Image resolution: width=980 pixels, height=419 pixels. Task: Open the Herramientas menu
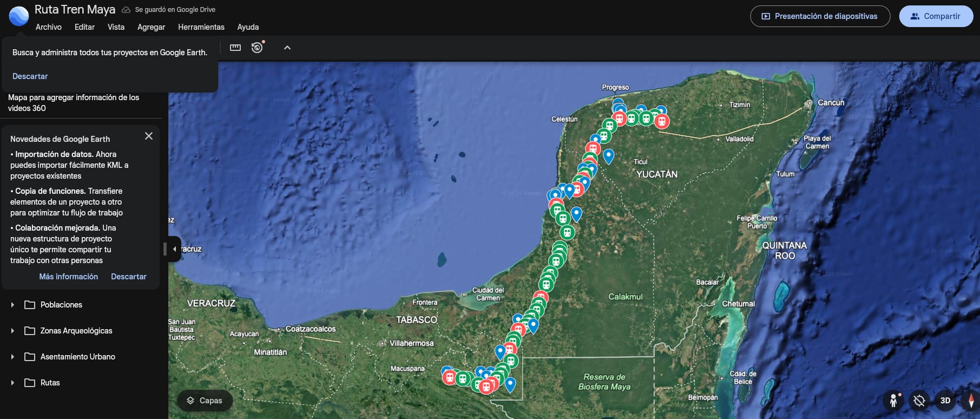[201, 27]
